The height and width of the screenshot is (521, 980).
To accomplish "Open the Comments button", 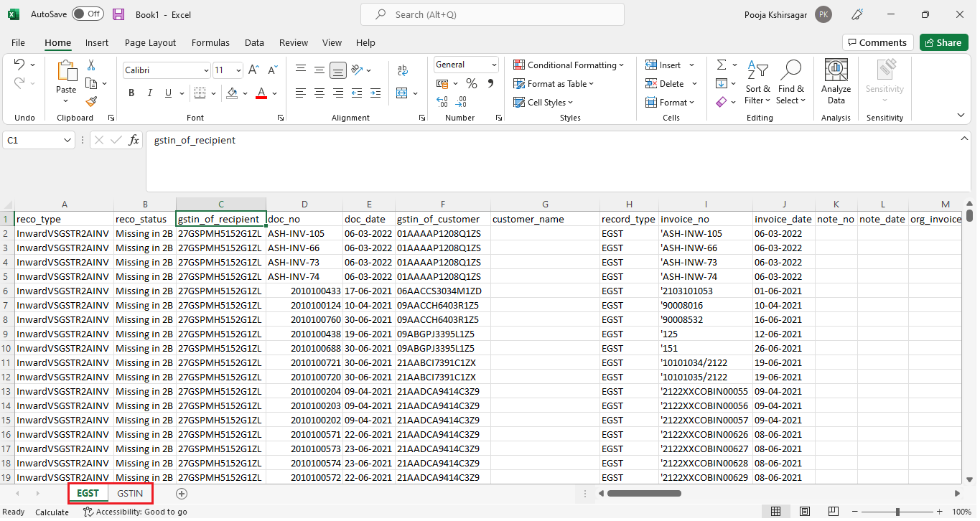I will 877,42.
